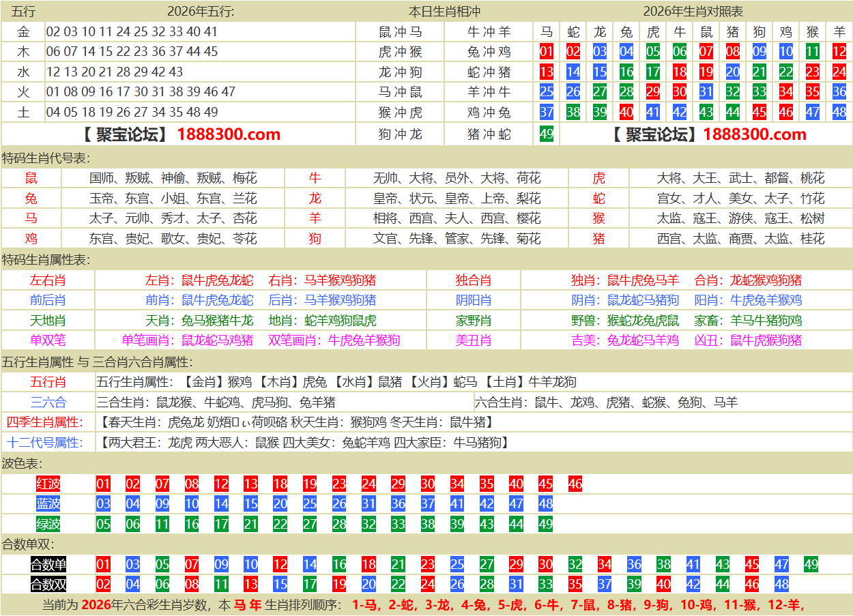Select the black 合数单 label

pos(48,565)
